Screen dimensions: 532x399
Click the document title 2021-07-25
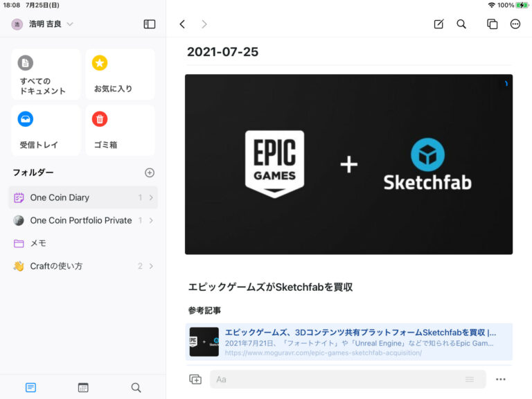coord(222,52)
